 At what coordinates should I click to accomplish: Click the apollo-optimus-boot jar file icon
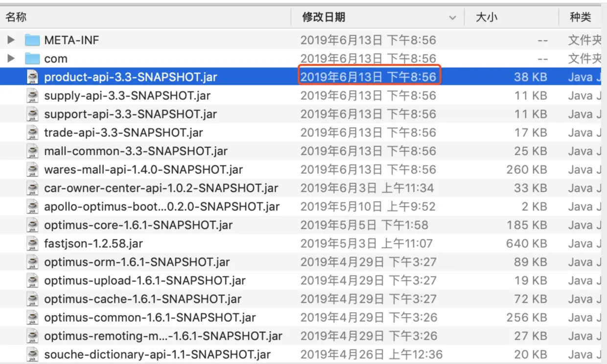click(x=32, y=206)
